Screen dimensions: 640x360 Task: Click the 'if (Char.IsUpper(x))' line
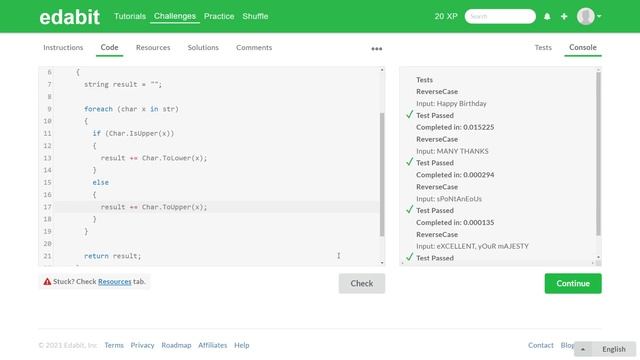tap(133, 133)
